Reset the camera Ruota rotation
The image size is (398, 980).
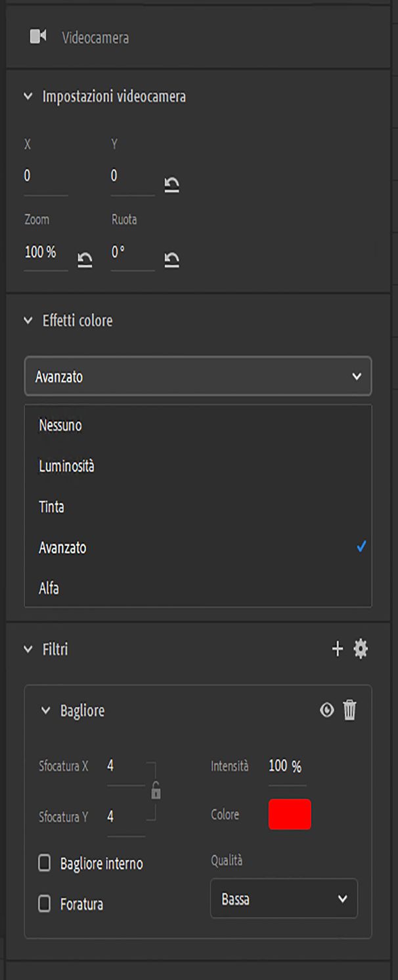171,260
